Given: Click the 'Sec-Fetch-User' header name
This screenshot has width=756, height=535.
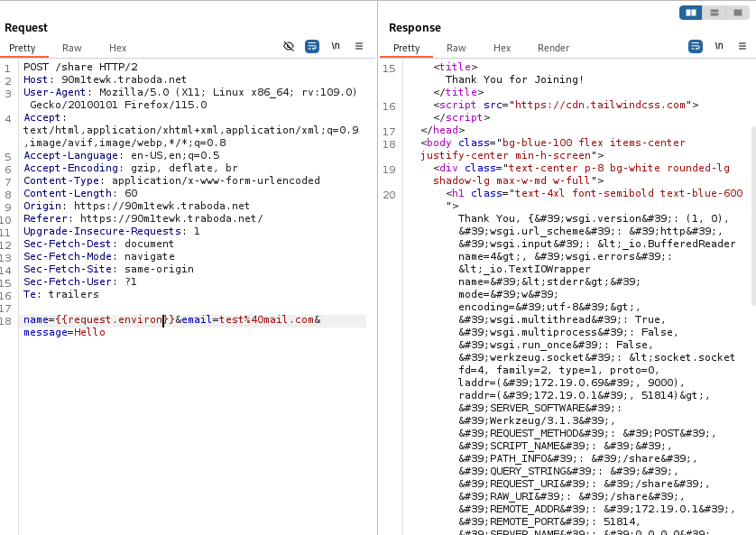Looking at the screenshot, I should tap(67, 281).
